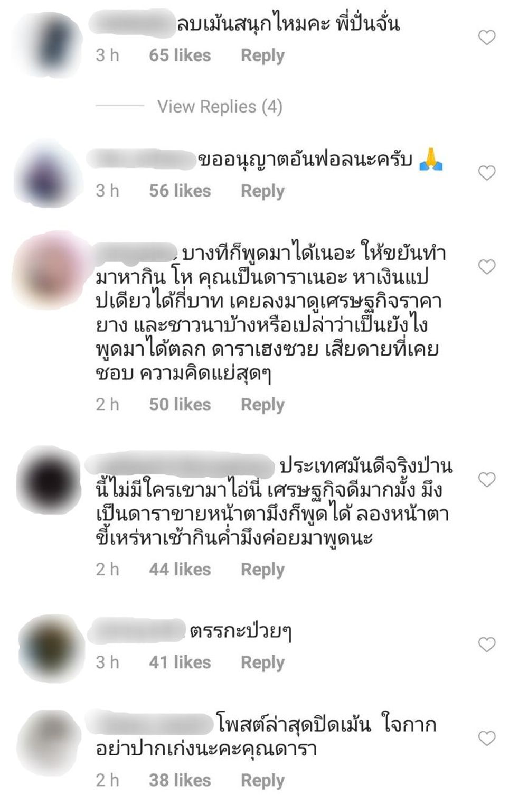Reply to the 38 likes comment
This screenshot has height=812, width=528.
point(262,780)
